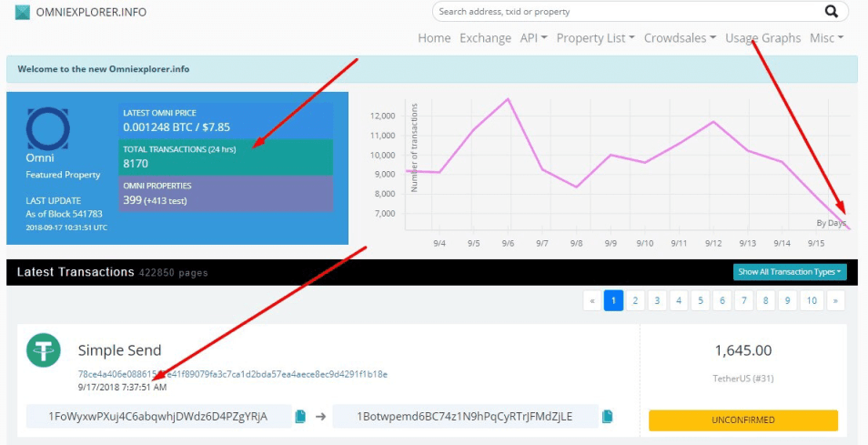
Task: Click the welcome banner message
Action: (104, 69)
